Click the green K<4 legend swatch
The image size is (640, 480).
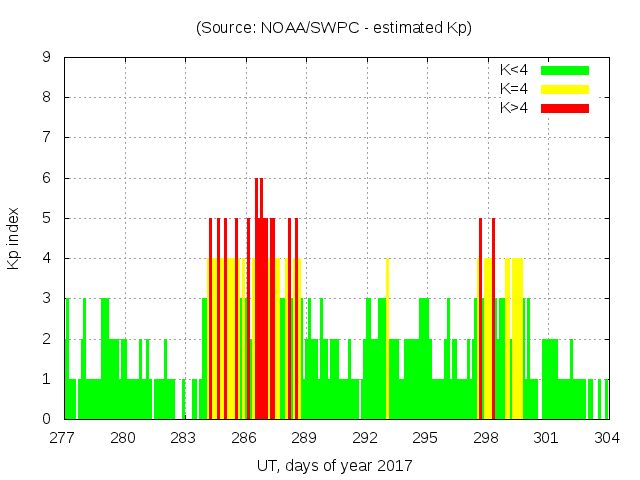click(565, 70)
